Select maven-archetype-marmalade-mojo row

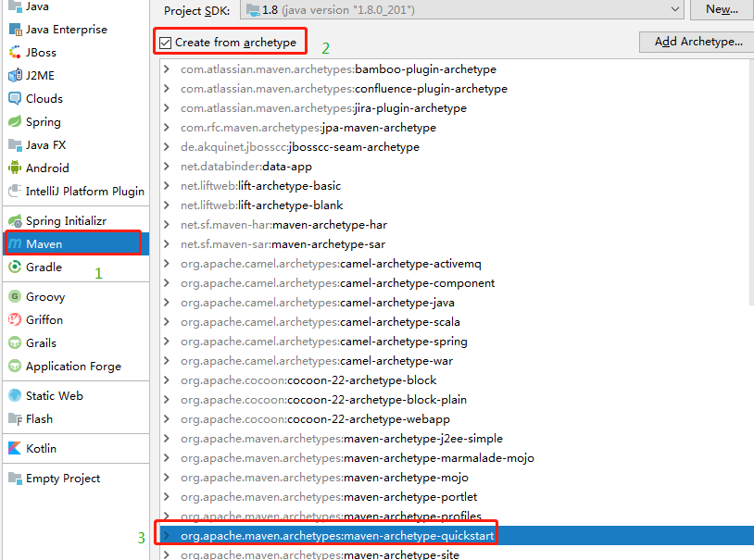point(455,458)
